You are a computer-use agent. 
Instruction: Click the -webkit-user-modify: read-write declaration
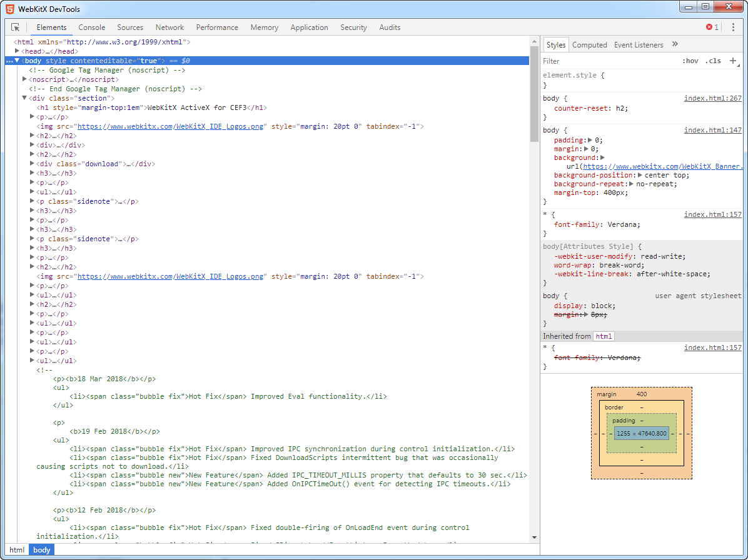coord(620,256)
